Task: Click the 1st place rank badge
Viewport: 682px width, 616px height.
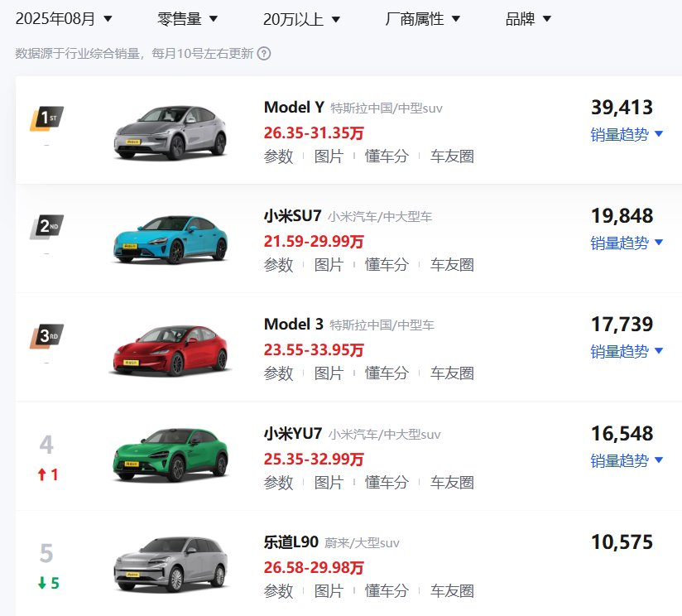Action: point(46,118)
